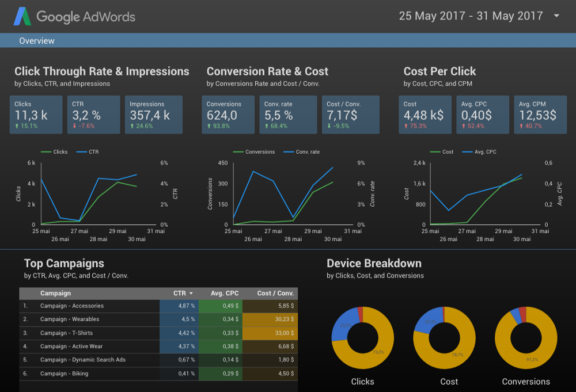Switch to the Overview tab
576x392 pixels.
37,41
